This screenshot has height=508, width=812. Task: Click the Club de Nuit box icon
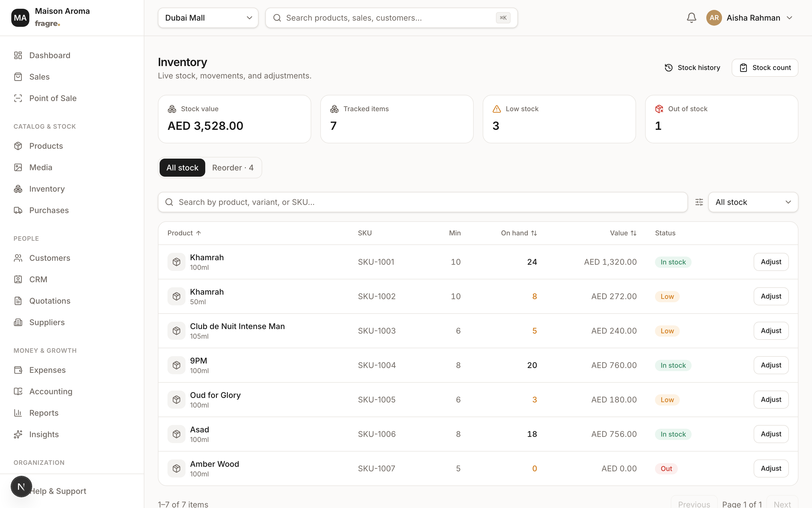(x=176, y=331)
